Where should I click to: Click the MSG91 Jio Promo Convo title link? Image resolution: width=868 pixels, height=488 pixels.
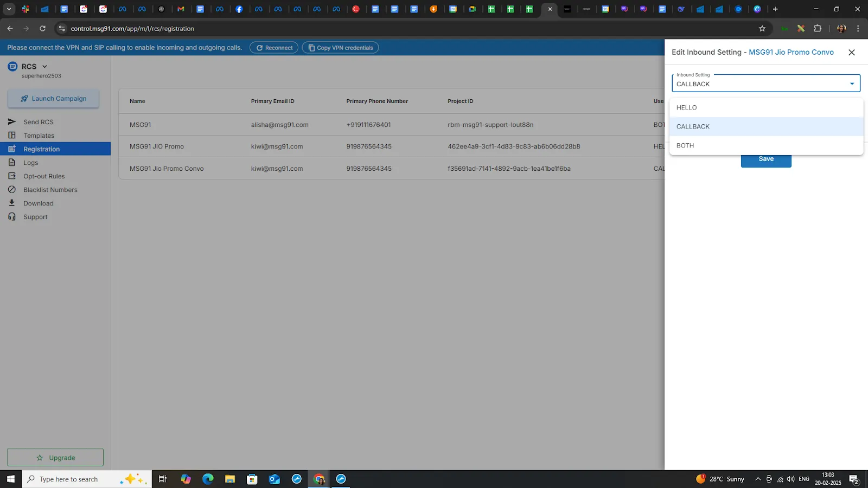pos(791,52)
